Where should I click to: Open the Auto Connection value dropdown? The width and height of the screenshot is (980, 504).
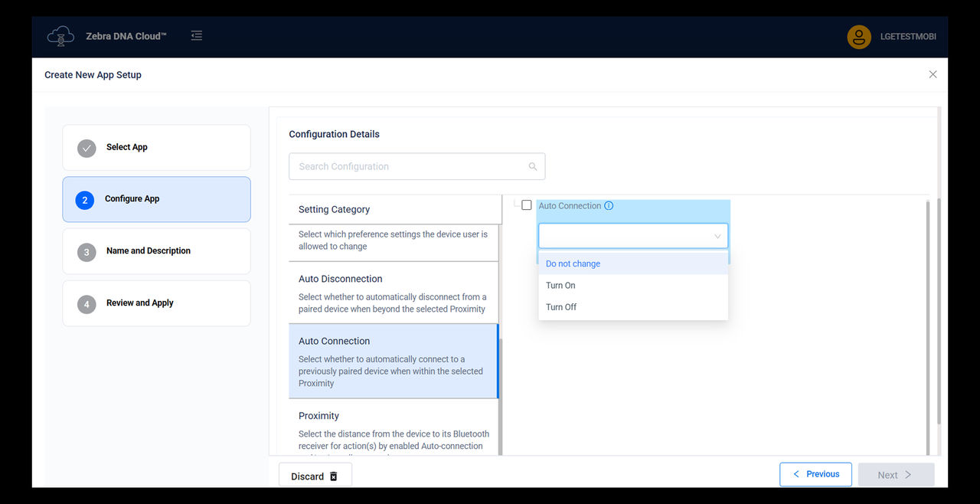[632, 235]
